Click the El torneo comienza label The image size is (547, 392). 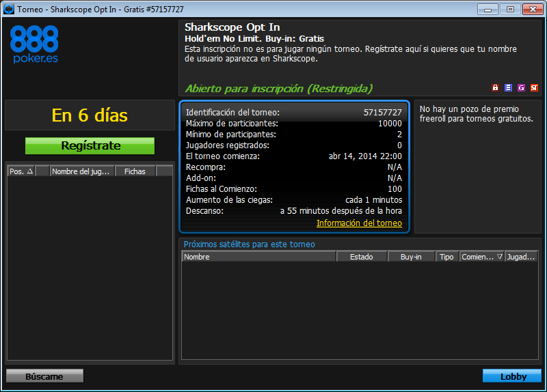click(223, 156)
